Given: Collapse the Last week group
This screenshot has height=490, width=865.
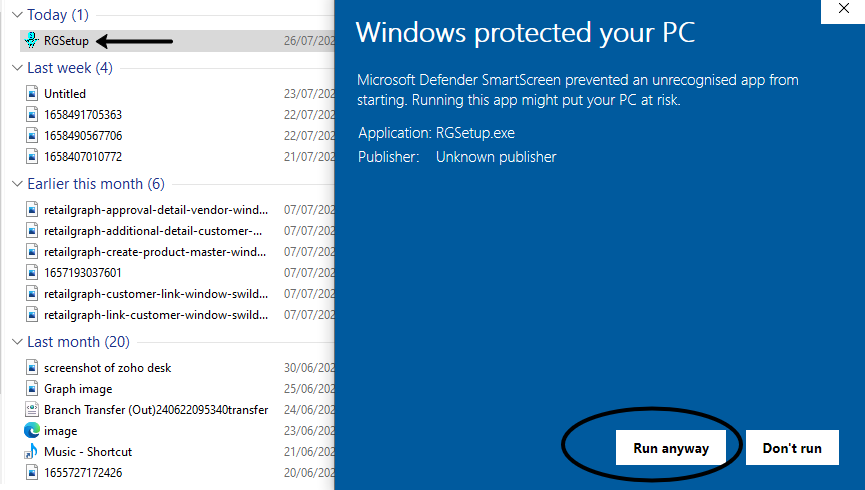Looking at the screenshot, I should click(17, 68).
